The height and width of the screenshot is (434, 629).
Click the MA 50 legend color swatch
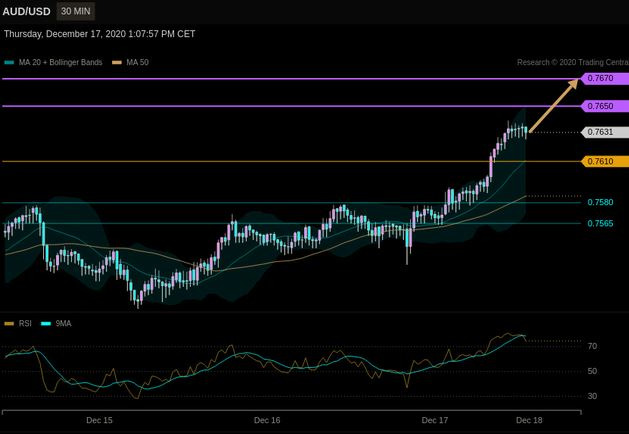(x=116, y=63)
